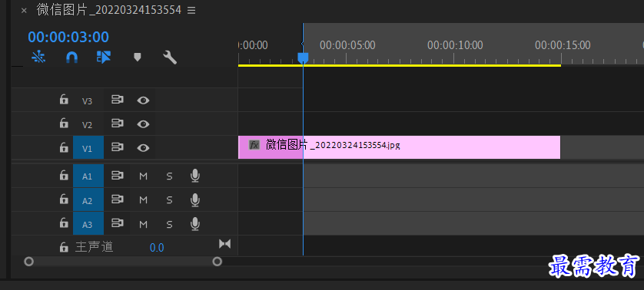Image resolution: width=644 pixels, height=290 pixels.
Task: Toggle lock on track V1
Action: pos(64,147)
